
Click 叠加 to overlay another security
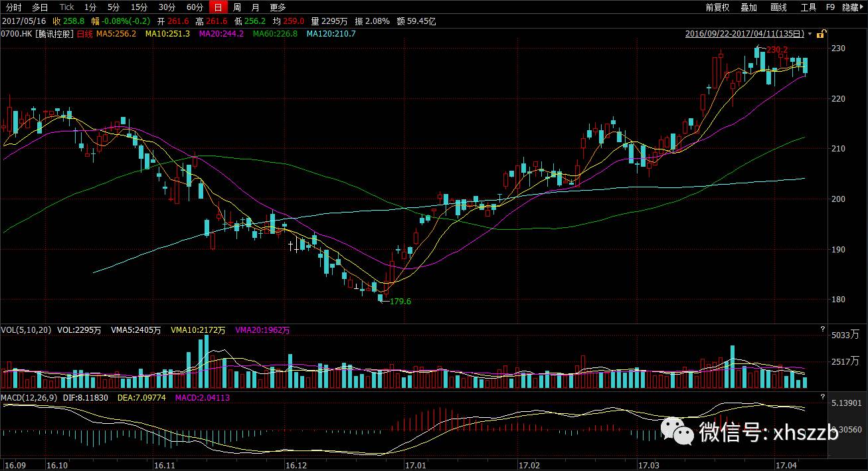748,7
